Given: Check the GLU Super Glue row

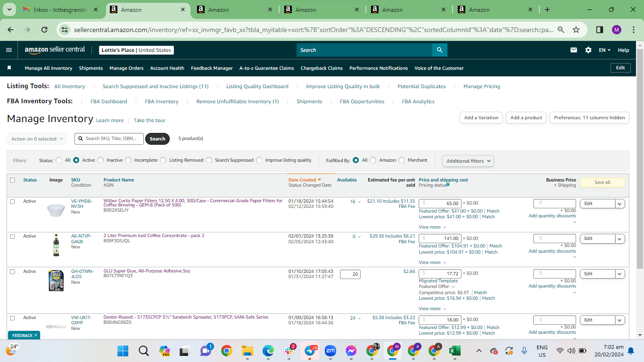Looking at the screenshot, I should coord(12,271).
